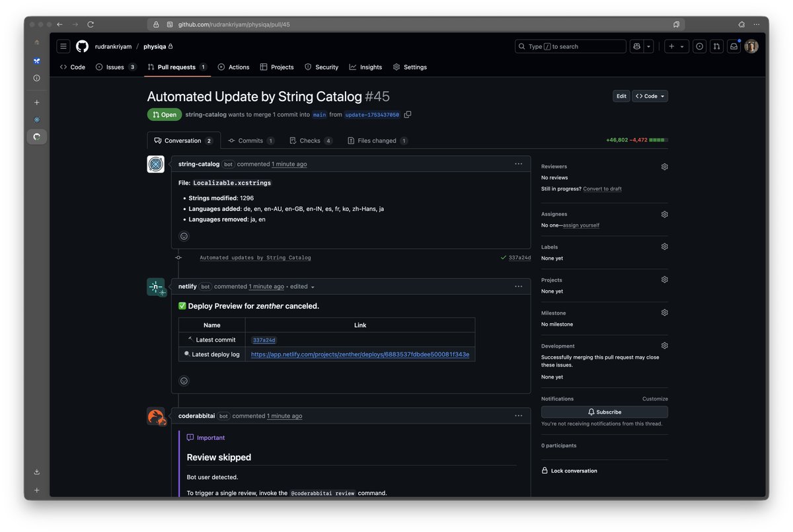Open coderabbitai comment options menu

tap(519, 416)
